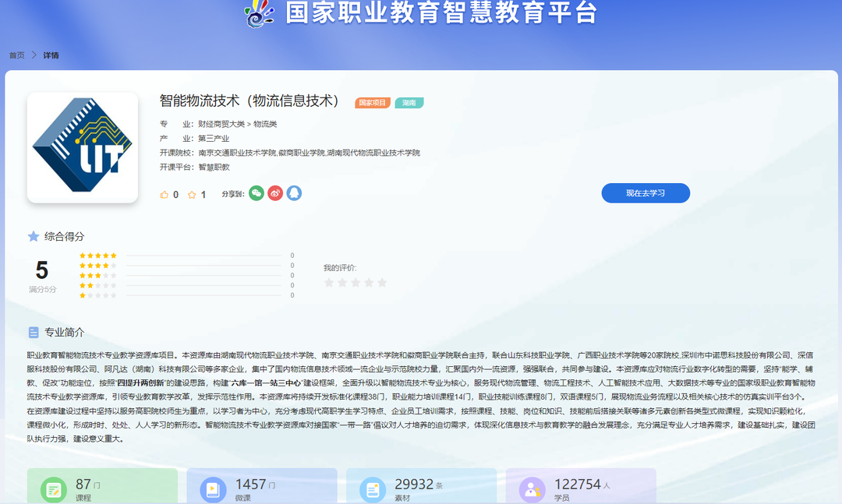Click the 素材 stat card icon
The height and width of the screenshot is (504, 842).
(373, 489)
